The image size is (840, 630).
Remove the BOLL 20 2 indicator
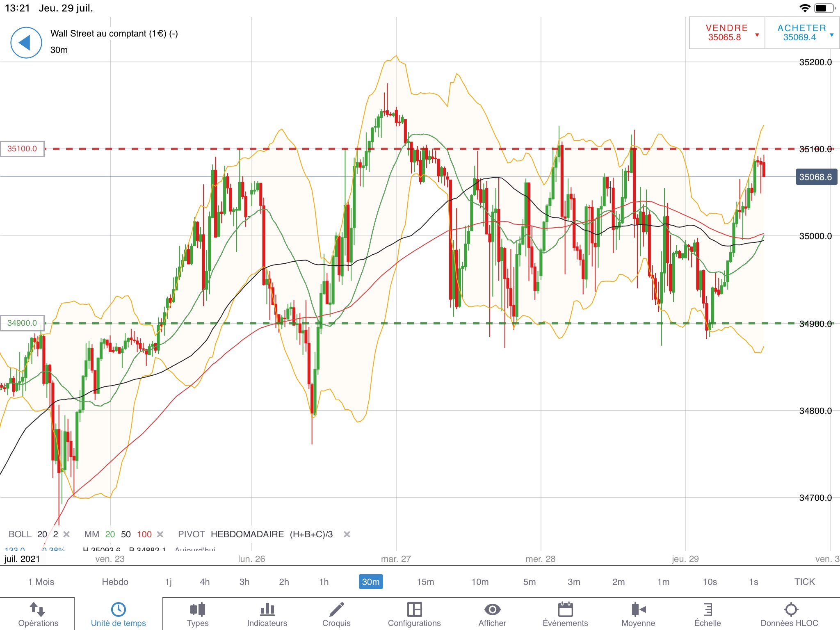coord(66,534)
